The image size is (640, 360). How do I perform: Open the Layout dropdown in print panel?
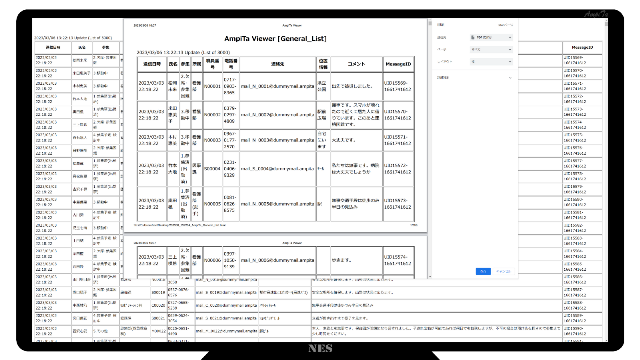[x=491, y=62]
